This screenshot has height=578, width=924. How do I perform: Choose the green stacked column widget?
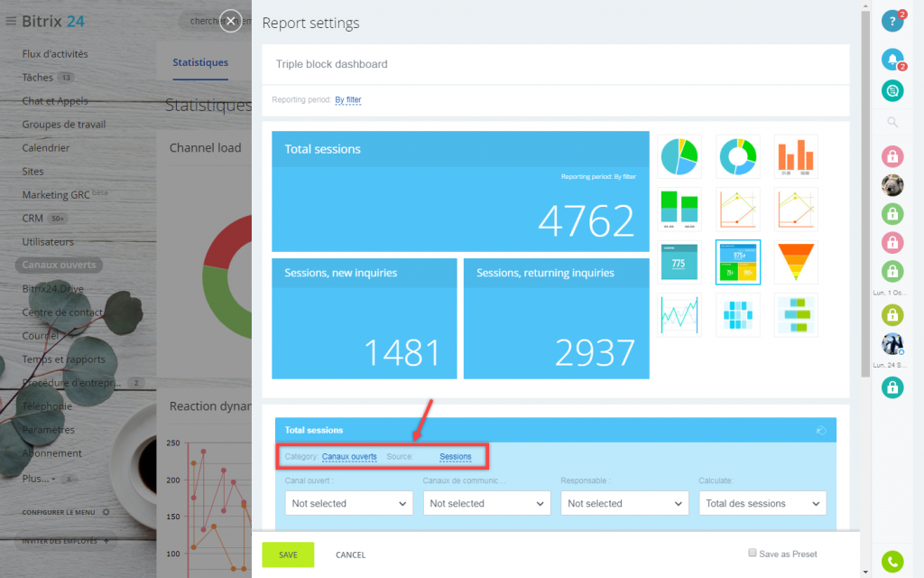pos(679,210)
